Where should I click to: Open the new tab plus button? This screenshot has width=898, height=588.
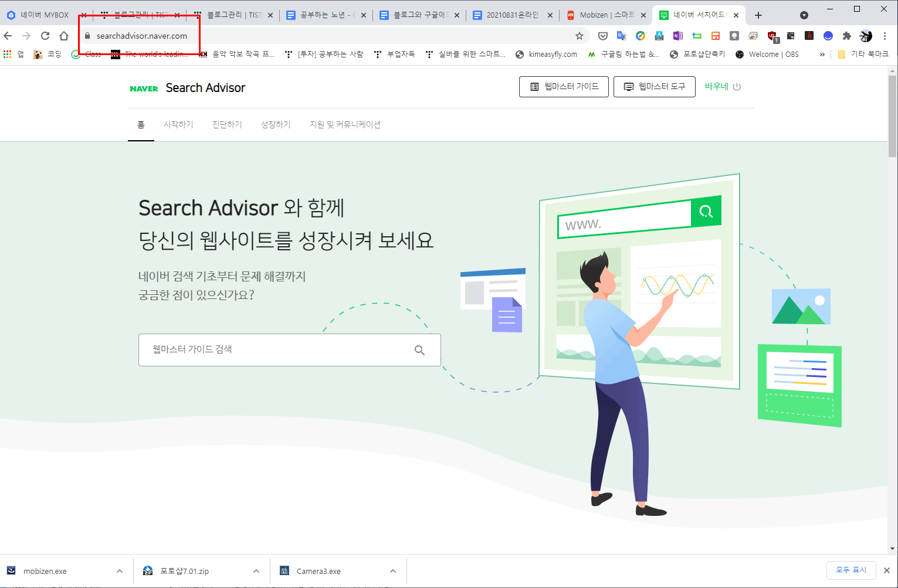(758, 15)
